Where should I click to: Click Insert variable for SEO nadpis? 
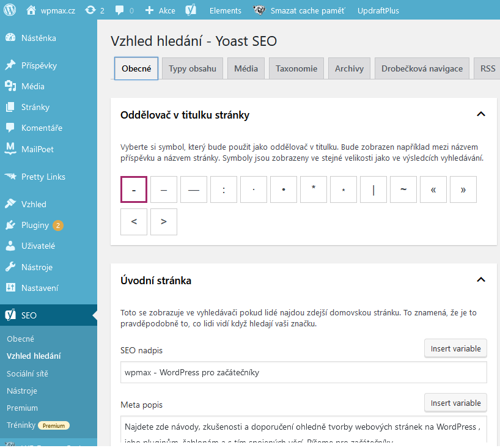click(x=455, y=348)
